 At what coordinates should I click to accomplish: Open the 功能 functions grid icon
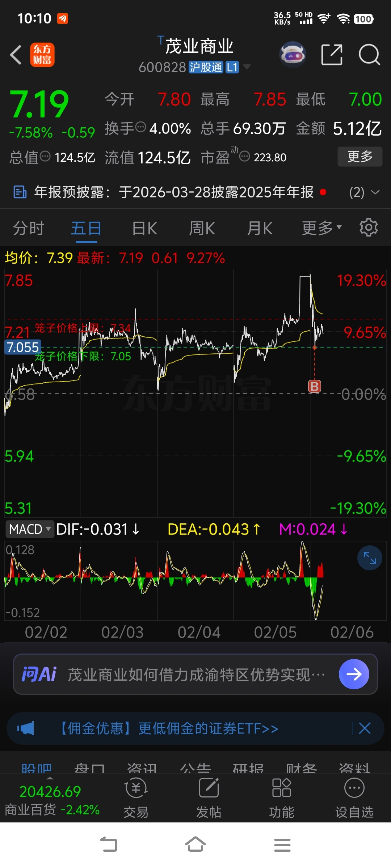click(x=282, y=798)
